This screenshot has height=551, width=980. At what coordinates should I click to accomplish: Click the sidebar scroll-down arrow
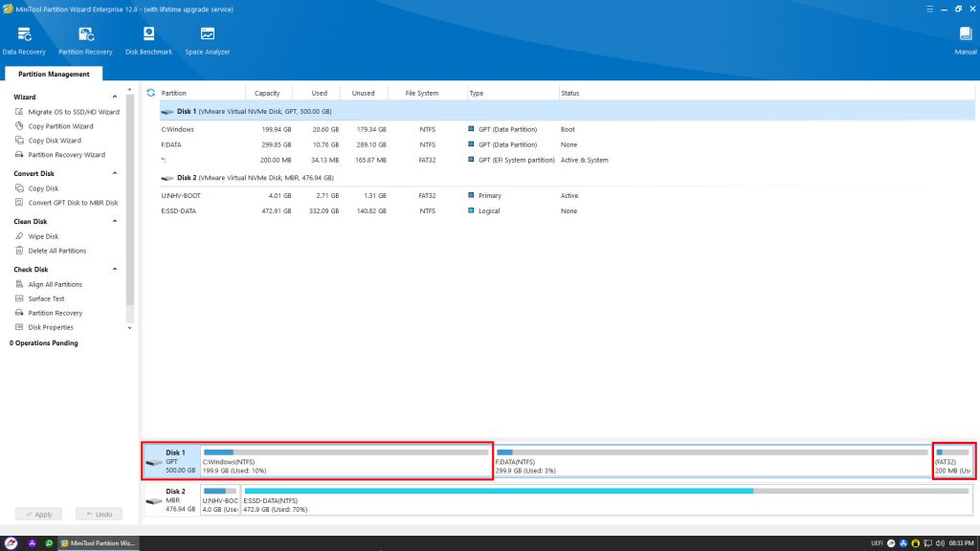(130, 328)
